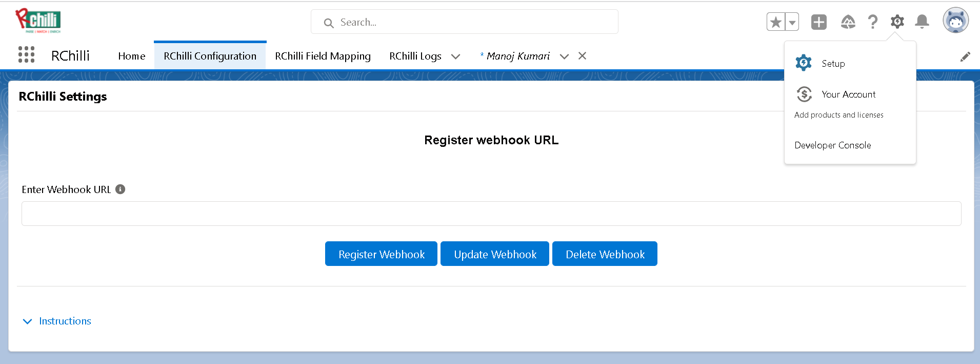Click the Favorites star icon
The height and width of the screenshot is (364, 980).
click(x=776, y=22)
